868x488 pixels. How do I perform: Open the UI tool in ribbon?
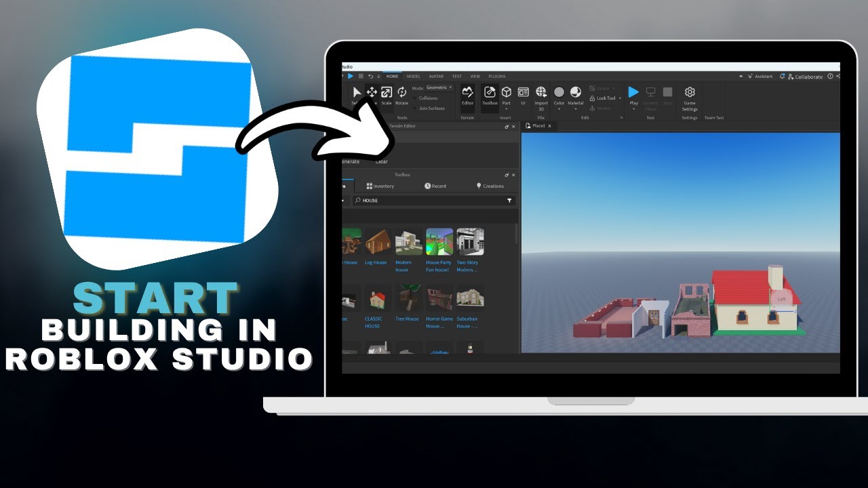(523, 96)
